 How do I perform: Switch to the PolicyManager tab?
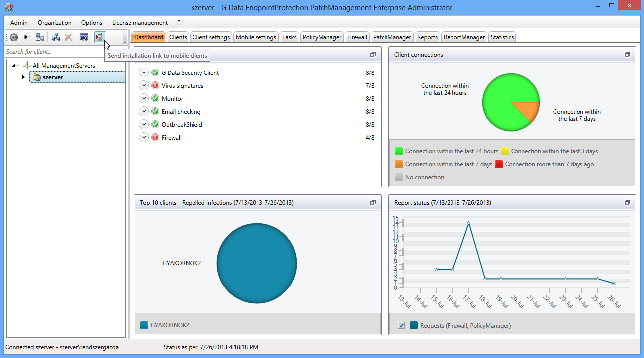point(322,37)
